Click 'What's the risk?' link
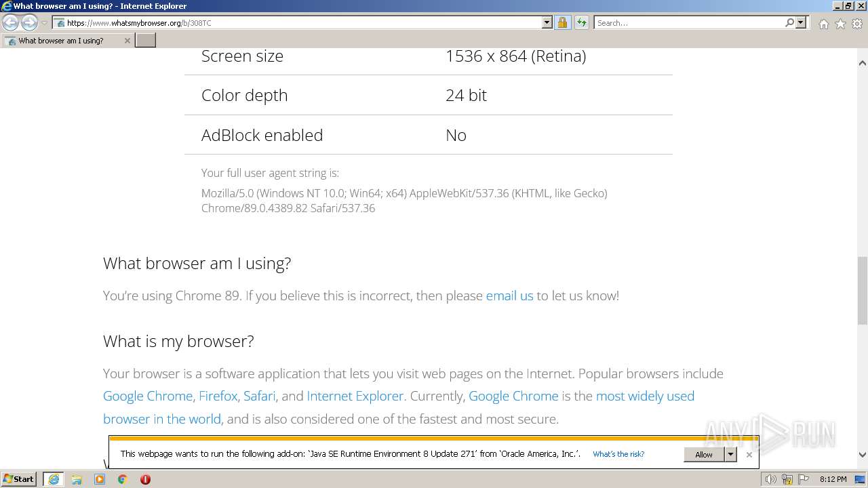This screenshot has width=868, height=488. click(618, 454)
